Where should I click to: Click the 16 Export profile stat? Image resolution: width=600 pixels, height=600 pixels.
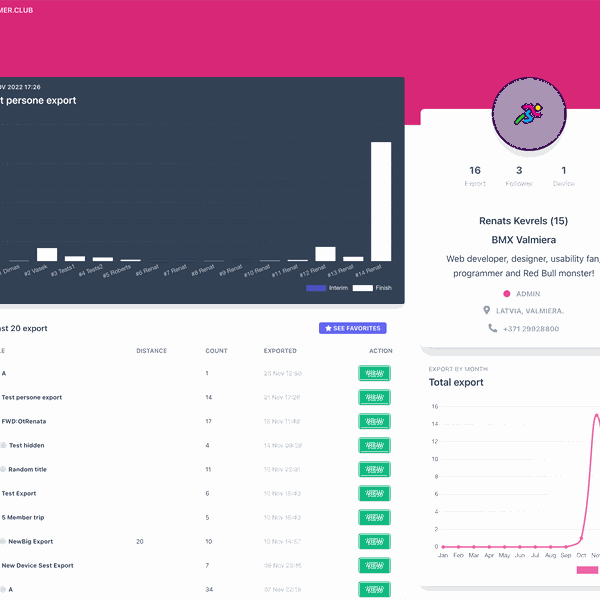(x=475, y=176)
